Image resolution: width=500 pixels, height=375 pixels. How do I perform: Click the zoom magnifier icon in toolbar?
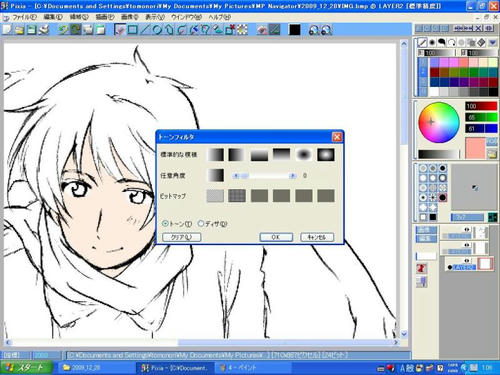314,30
